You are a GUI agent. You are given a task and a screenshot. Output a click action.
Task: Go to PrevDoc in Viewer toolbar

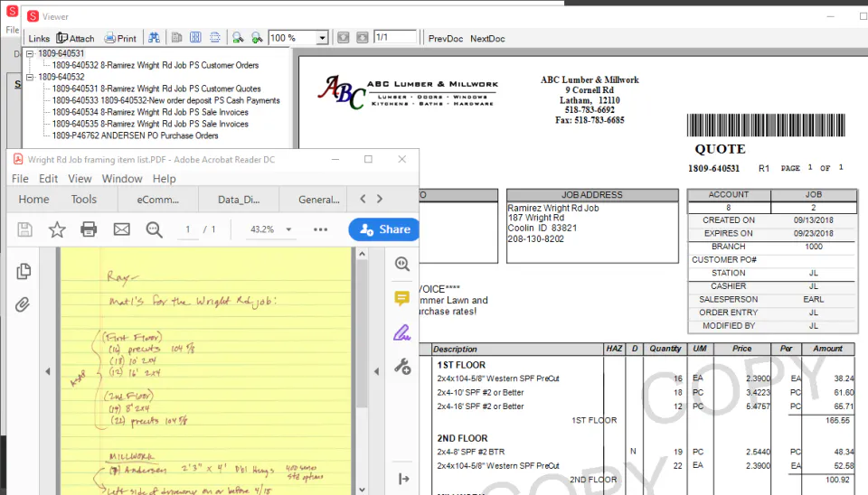[446, 39]
